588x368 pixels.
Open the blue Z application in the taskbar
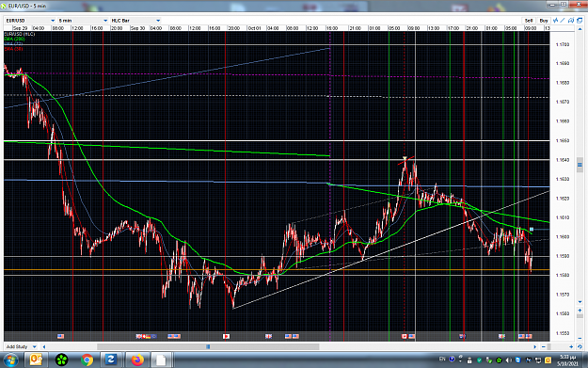[111, 360]
